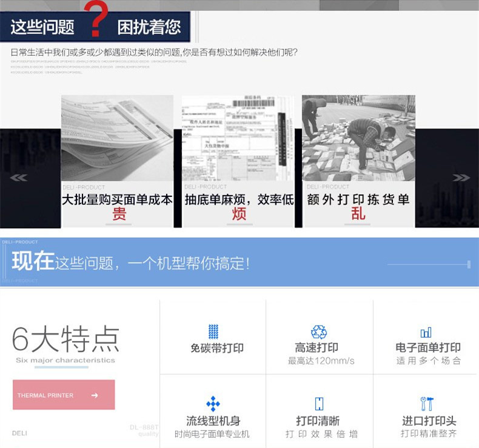Click the 日常生活中我们或多或少 intro sentence
479x448 pixels.
click(x=154, y=53)
